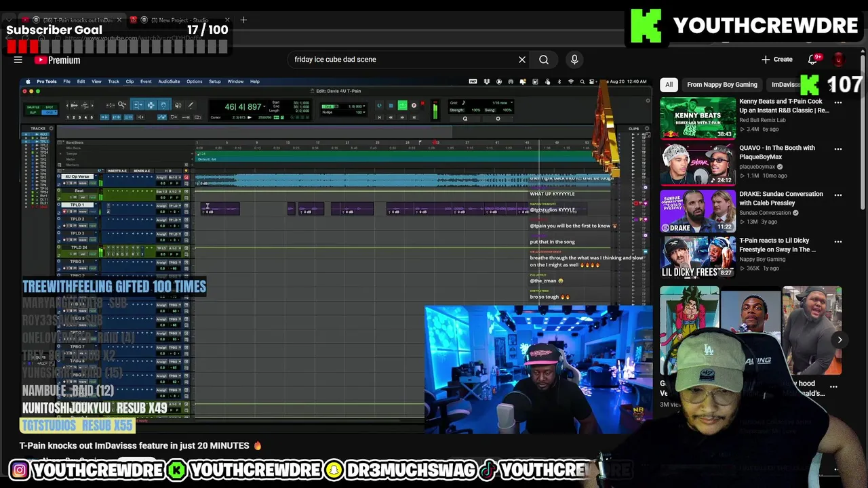Image resolution: width=868 pixels, height=488 pixels.
Task: Click the voice search microphone icon
Action: click(574, 60)
